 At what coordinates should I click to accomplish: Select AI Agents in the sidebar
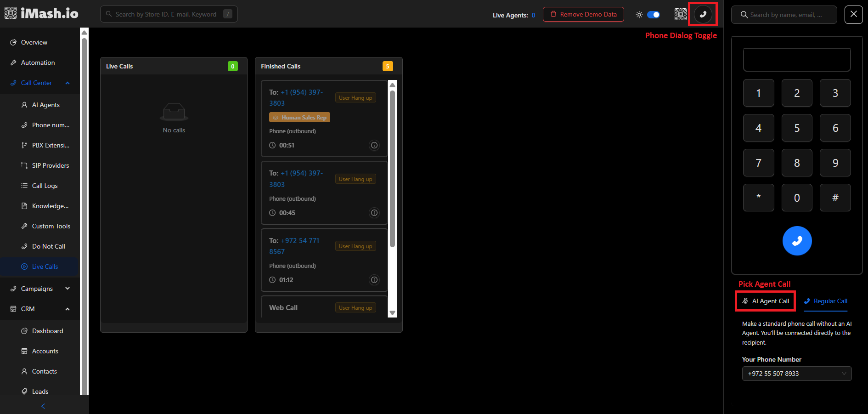[x=45, y=105]
